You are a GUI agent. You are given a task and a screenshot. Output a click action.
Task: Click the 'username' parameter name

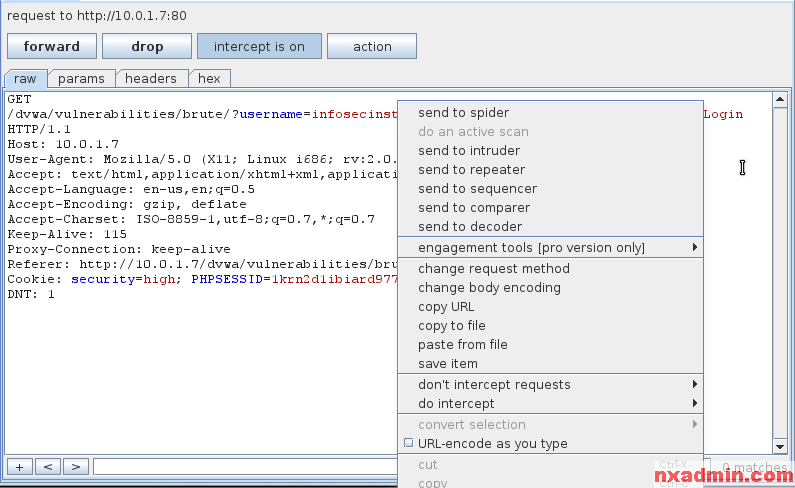click(271, 114)
